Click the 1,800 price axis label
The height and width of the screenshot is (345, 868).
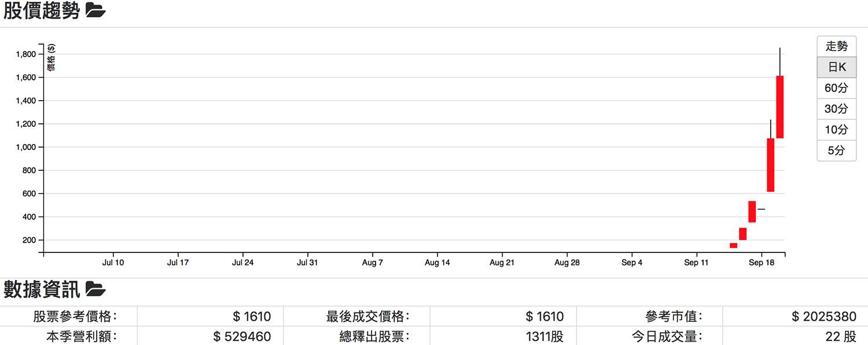tap(26, 54)
